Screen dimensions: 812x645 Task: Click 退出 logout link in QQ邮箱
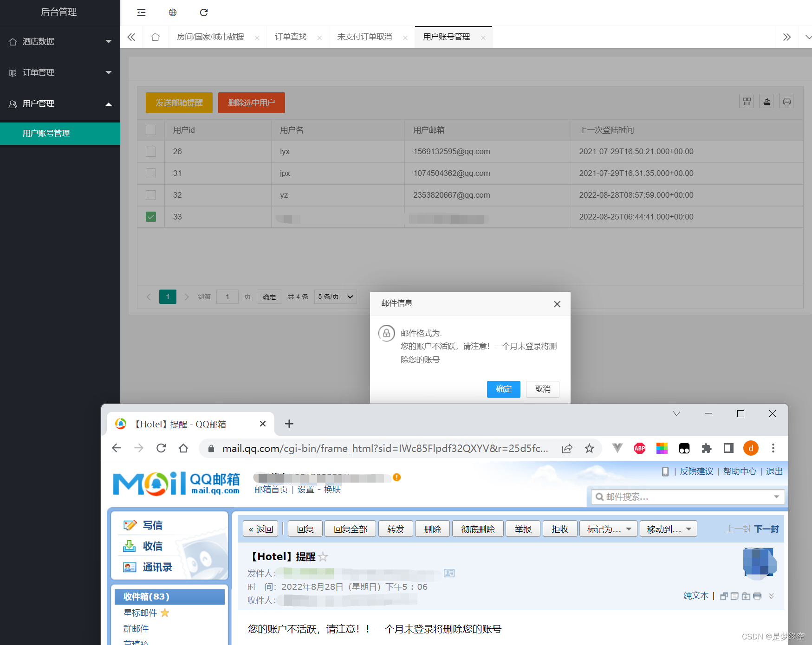(774, 471)
